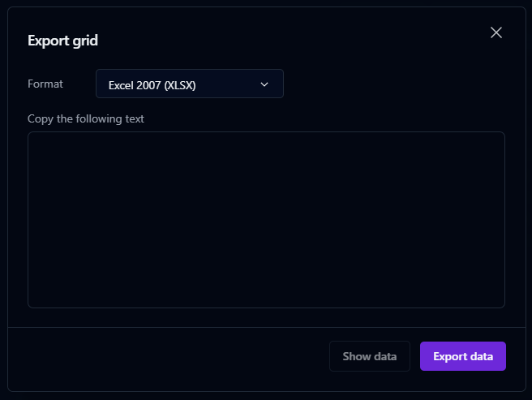Viewport: 532px width, 400px height.
Task: Click inside the copy text area
Action: tap(266, 220)
